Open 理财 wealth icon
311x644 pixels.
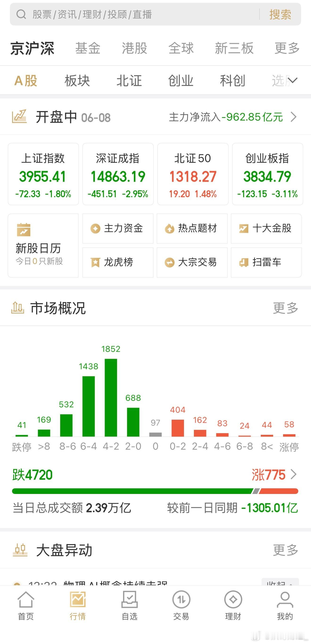pos(233,599)
